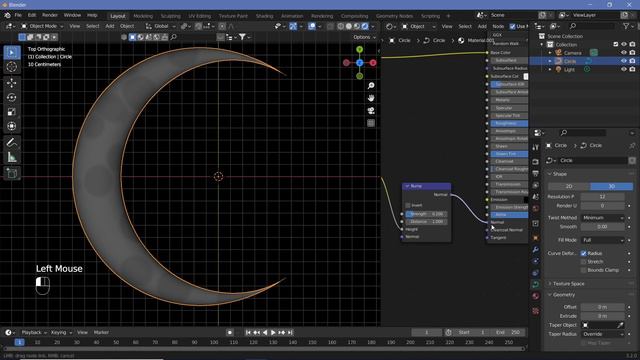Select the Add Cube tool
640x360 pixels.
point(12,173)
